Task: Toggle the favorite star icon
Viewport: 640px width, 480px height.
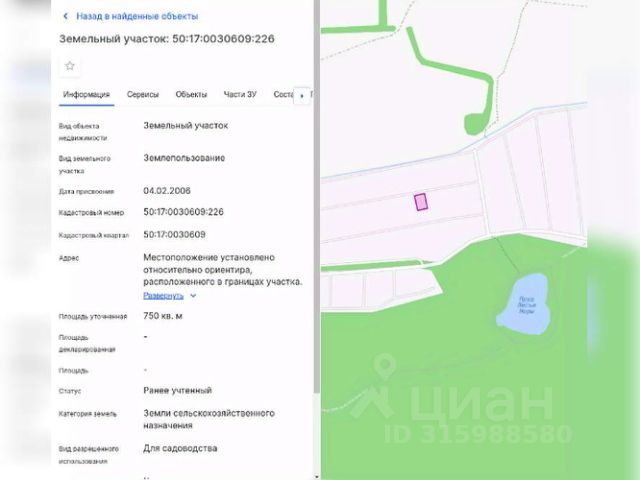Action: pos(70,66)
